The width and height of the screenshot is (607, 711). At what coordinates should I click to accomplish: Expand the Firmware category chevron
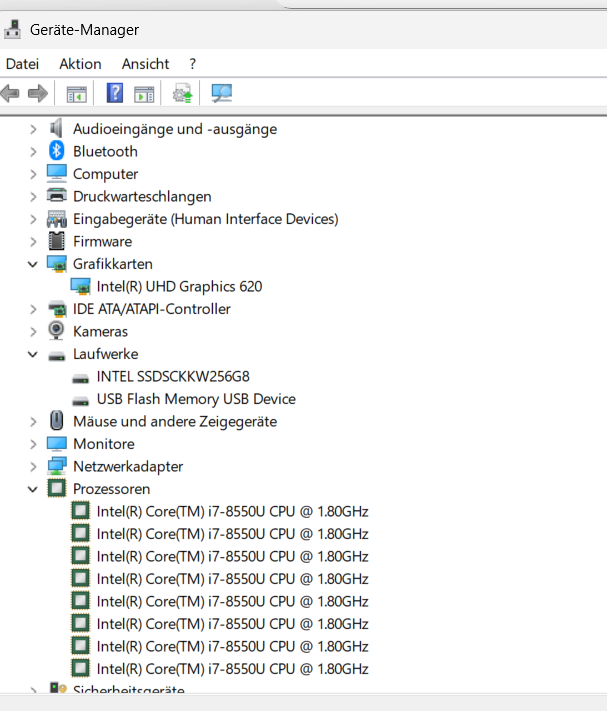coord(33,242)
